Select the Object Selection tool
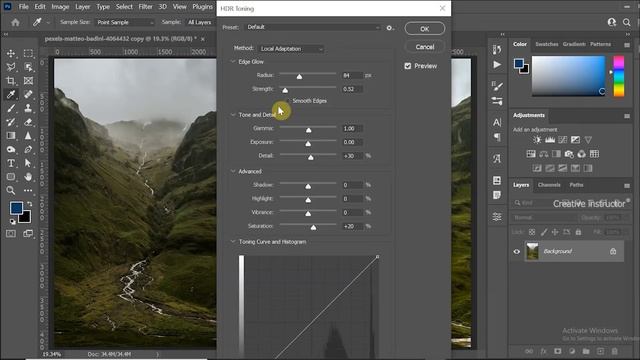The height and width of the screenshot is (360, 640). click(x=28, y=67)
